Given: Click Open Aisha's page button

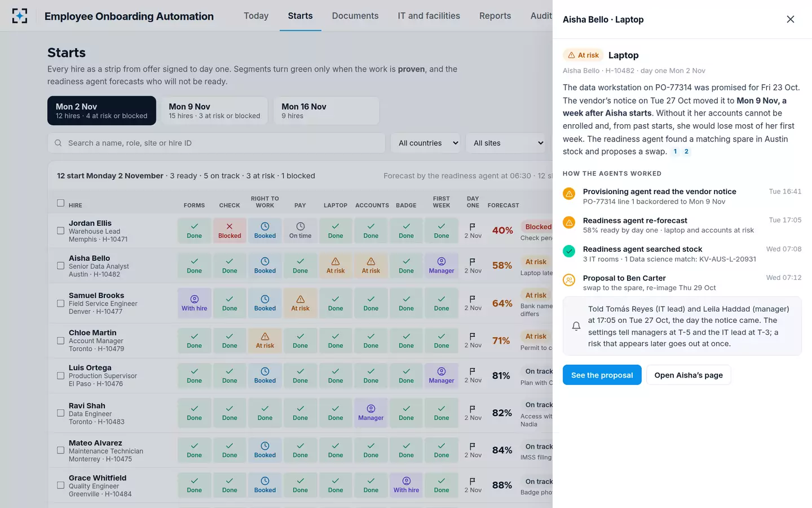Looking at the screenshot, I should click(689, 375).
